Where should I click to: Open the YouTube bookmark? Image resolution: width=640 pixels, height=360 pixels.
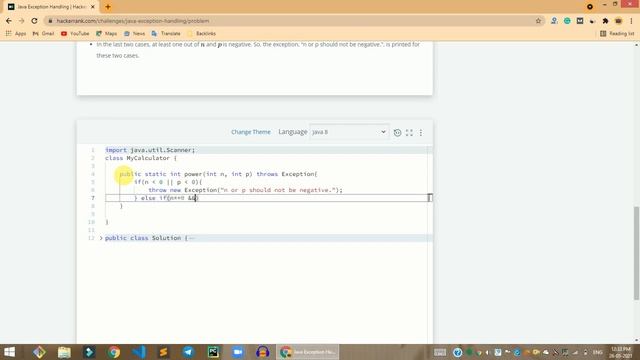pos(75,33)
